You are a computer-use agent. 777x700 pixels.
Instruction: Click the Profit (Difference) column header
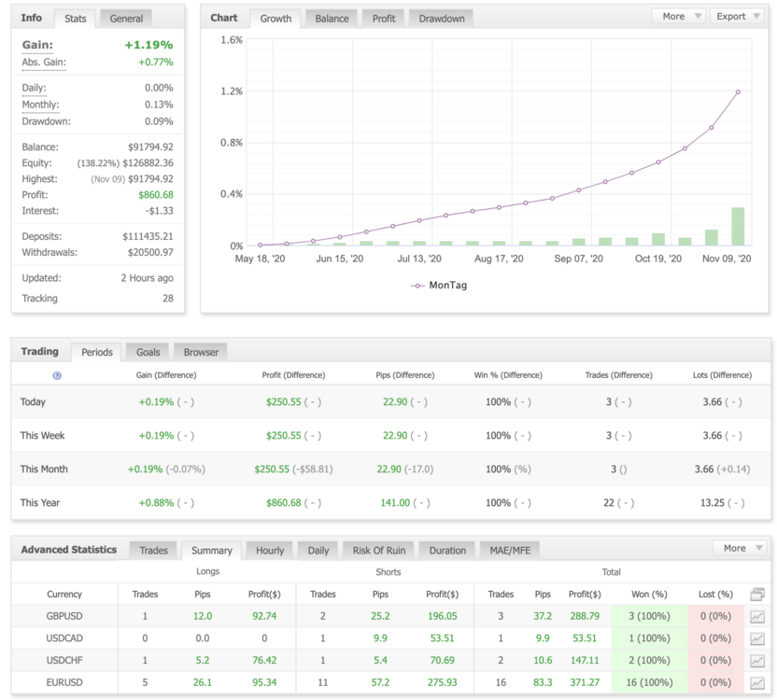point(293,375)
